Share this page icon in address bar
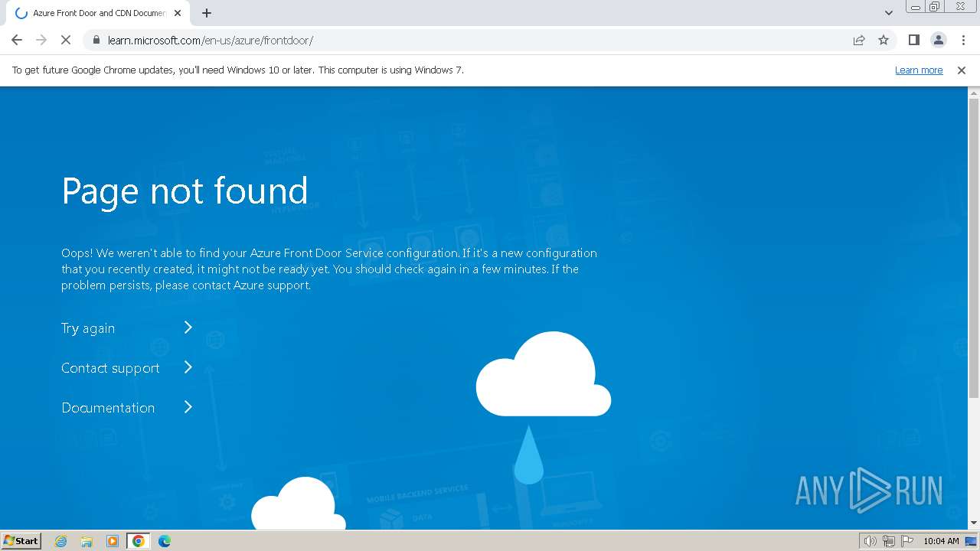Screen dimensions: 980x551 coord(859,40)
